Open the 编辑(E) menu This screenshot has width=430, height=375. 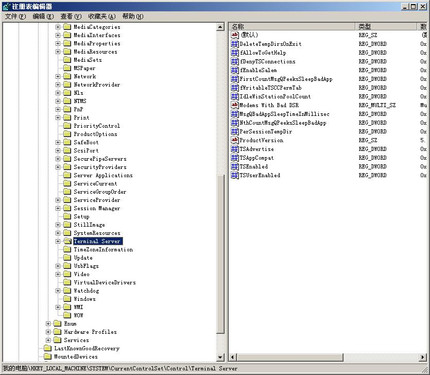coord(43,16)
